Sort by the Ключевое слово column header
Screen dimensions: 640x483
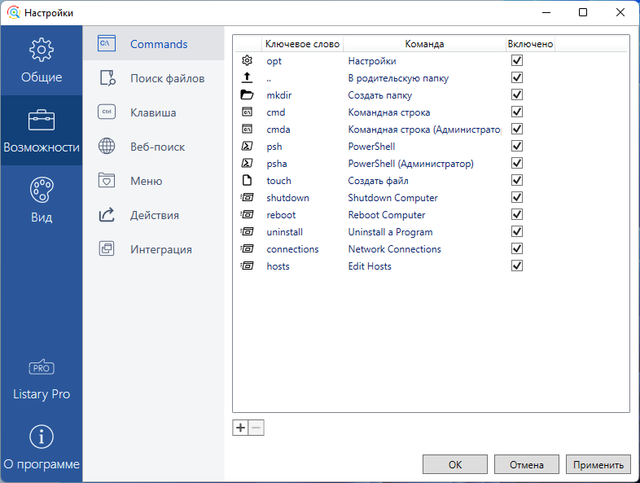click(x=302, y=44)
